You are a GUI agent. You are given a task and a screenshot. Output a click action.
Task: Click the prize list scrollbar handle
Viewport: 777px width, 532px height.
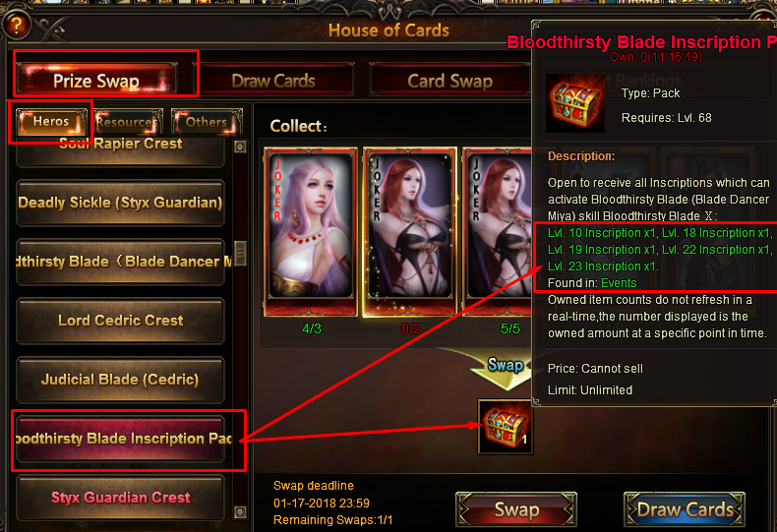240,254
